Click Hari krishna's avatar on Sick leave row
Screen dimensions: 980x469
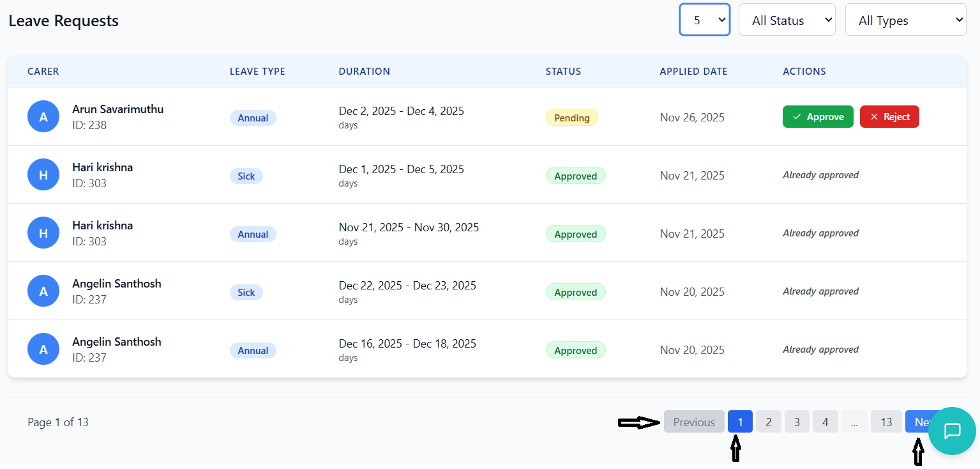(43, 175)
